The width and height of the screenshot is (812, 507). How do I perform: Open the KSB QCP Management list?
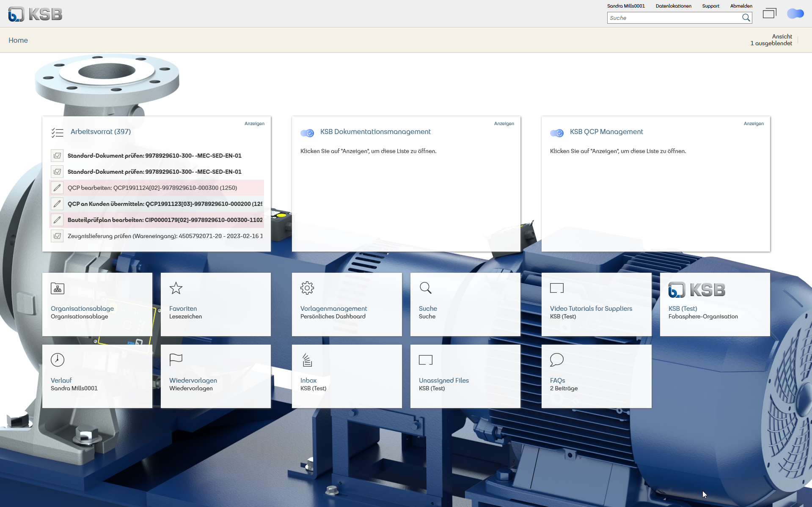pos(754,123)
